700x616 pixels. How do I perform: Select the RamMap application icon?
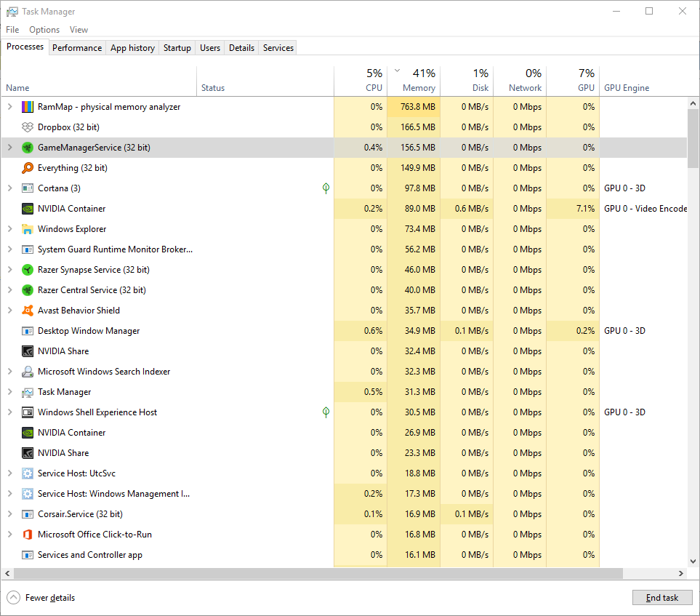click(x=28, y=106)
